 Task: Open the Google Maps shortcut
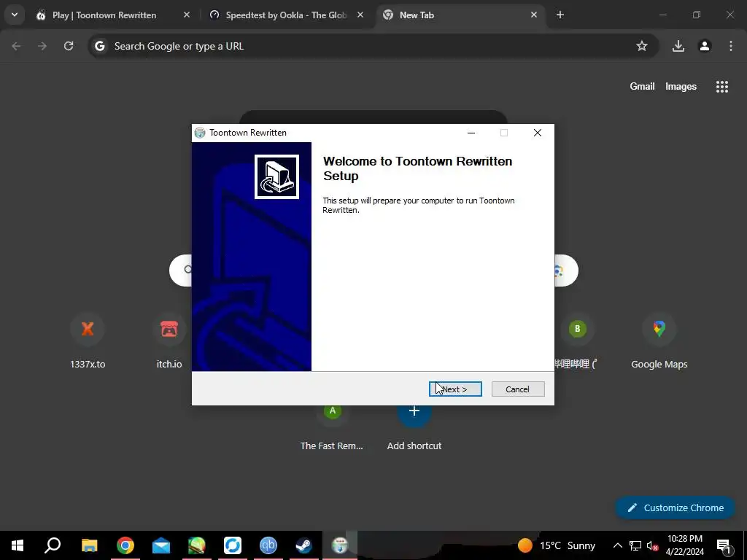coord(659,341)
